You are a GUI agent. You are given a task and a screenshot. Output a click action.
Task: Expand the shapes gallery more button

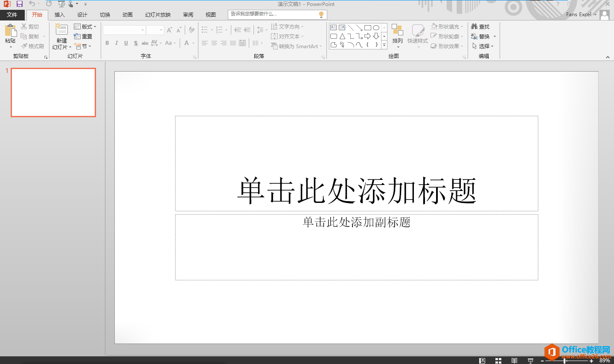[x=384, y=45]
